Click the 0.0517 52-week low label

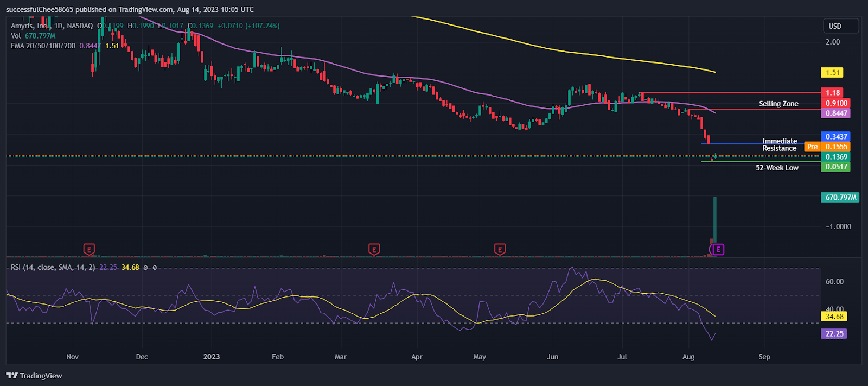(836, 167)
